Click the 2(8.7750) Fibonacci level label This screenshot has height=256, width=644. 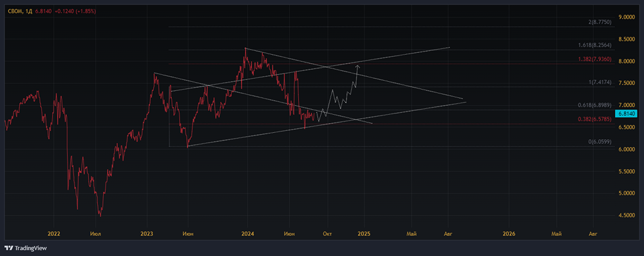click(x=600, y=21)
